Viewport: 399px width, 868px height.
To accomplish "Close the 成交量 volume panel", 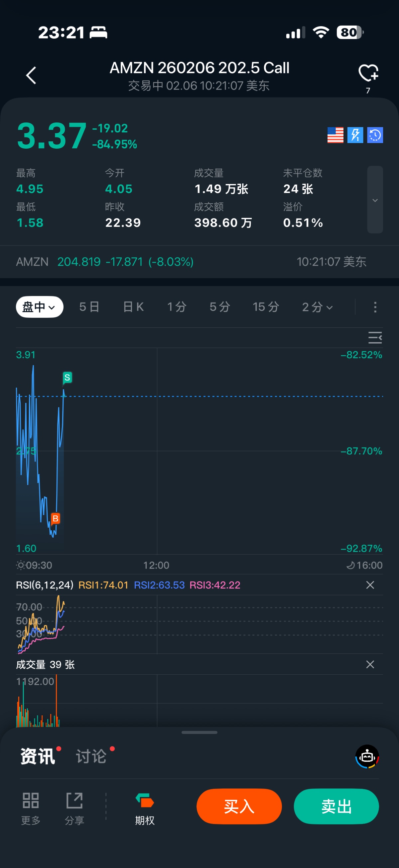I will click(x=370, y=664).
